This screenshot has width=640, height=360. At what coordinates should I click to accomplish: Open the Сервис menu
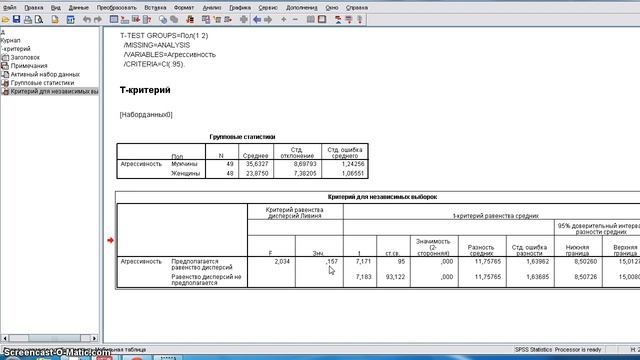coord(268,7)
